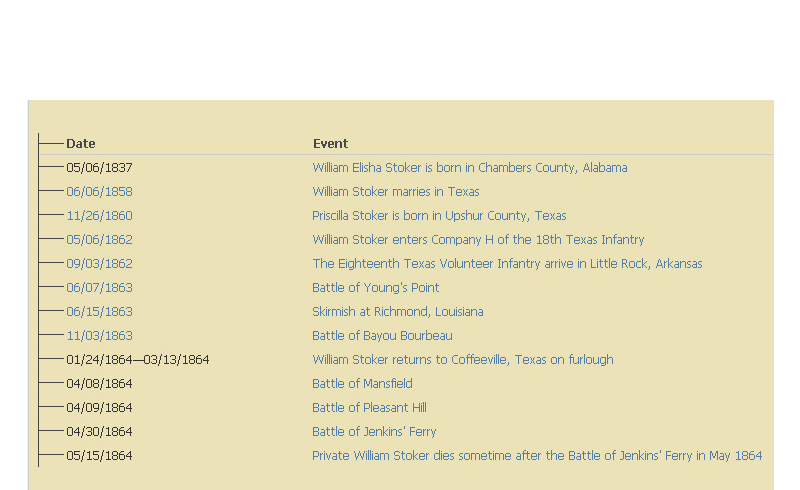Open Battle of Bayou Bourbeau link

382,336
